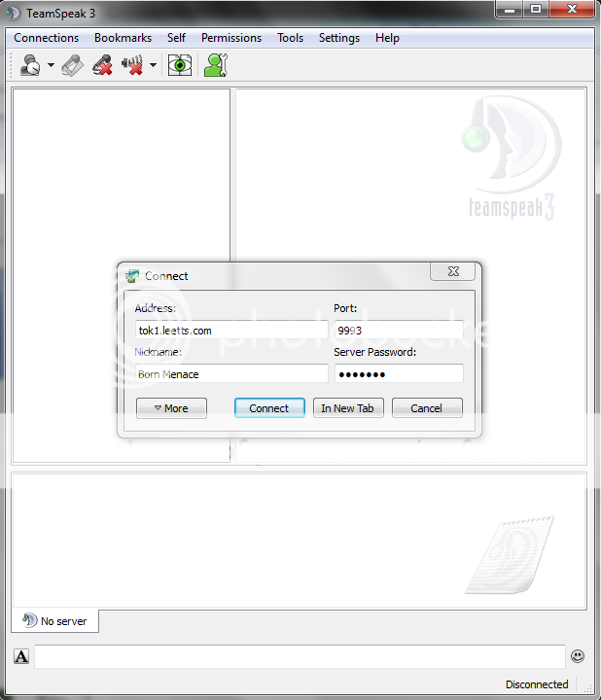Click the away status toolbar icon
This screenshot has height=700, width=601.
pyautogui.click(x=29, y=66)
